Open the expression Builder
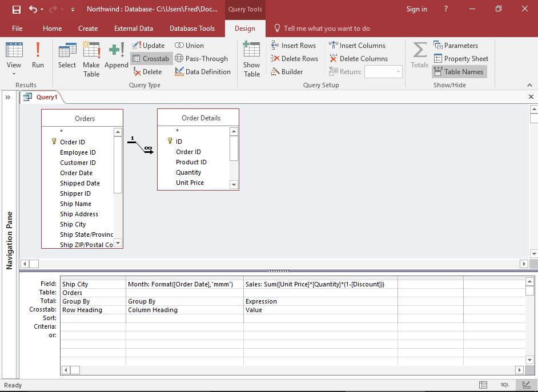This screenshot has width=538, height=392. pyautogui.click(x=287, y=72)
